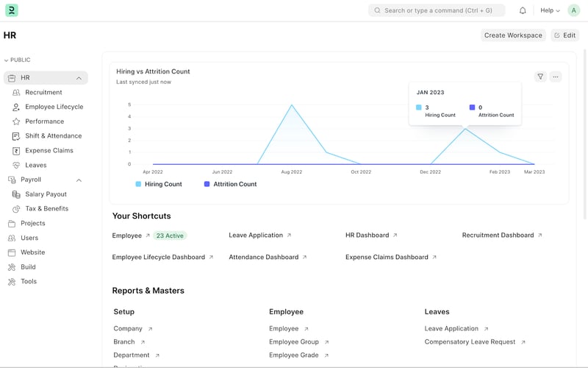Open the Help dropdown
This screenshot has height=368, width=588.
(x=550, y=10)
